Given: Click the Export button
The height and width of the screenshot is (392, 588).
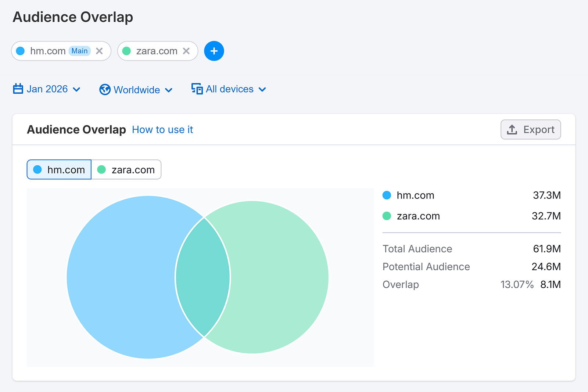Looking at the screenshot, I should 531,130.
